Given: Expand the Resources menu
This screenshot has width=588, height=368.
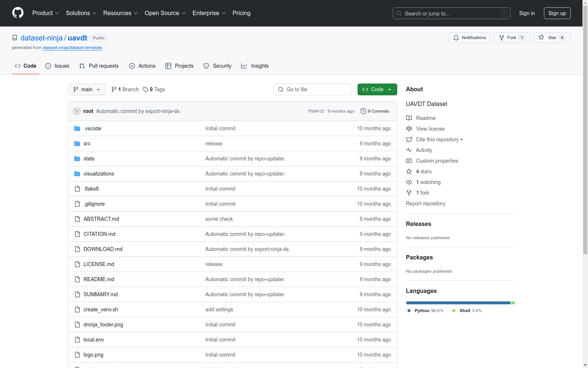Looking at the screenshot, I should pyautogui.click(x=121, y=13).
